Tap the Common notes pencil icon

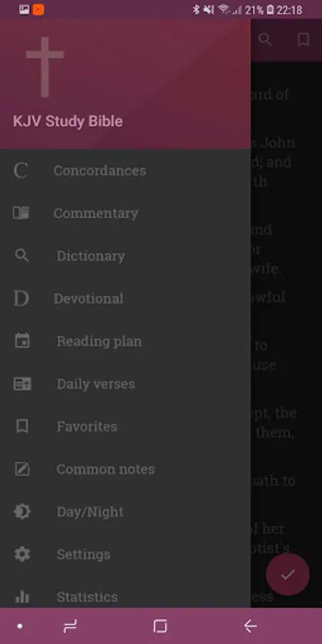[22, 469]
